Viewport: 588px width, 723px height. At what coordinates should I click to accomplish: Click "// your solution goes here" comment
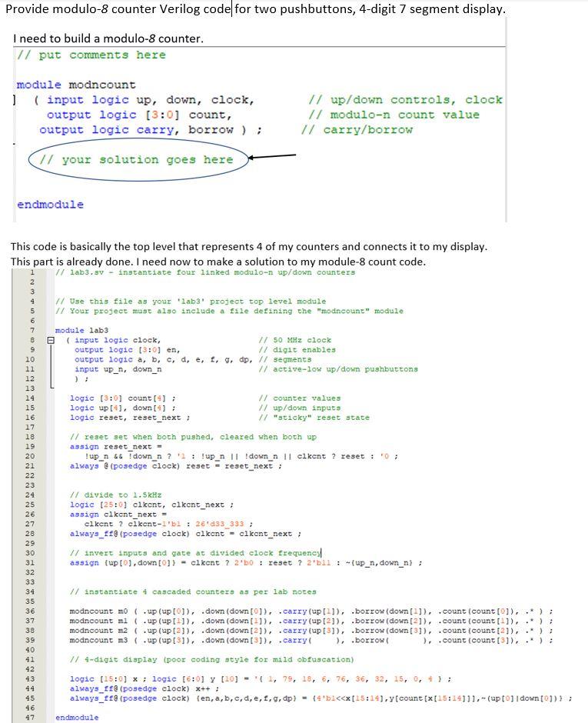(x=136, y=159)
